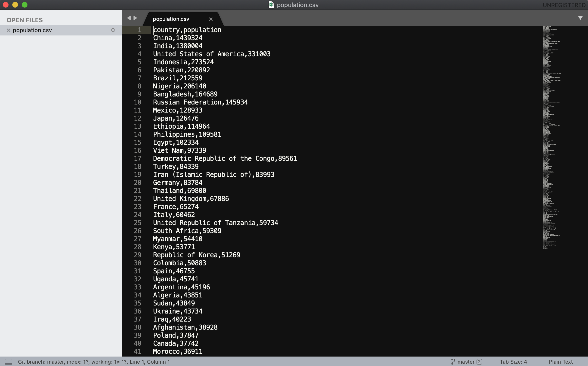Close population.csv in Open Files sidebar
The width and height of the screenshot is (588, 366).
9,30
